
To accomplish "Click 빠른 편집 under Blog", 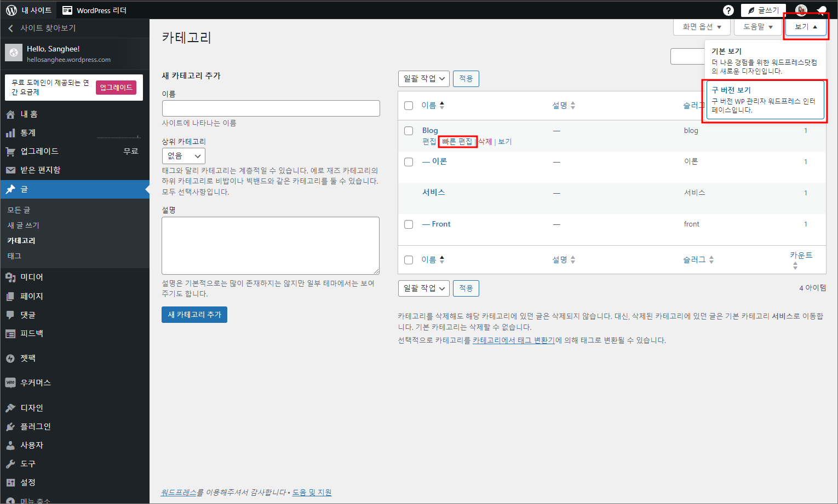I will click(x=457, y=142).
